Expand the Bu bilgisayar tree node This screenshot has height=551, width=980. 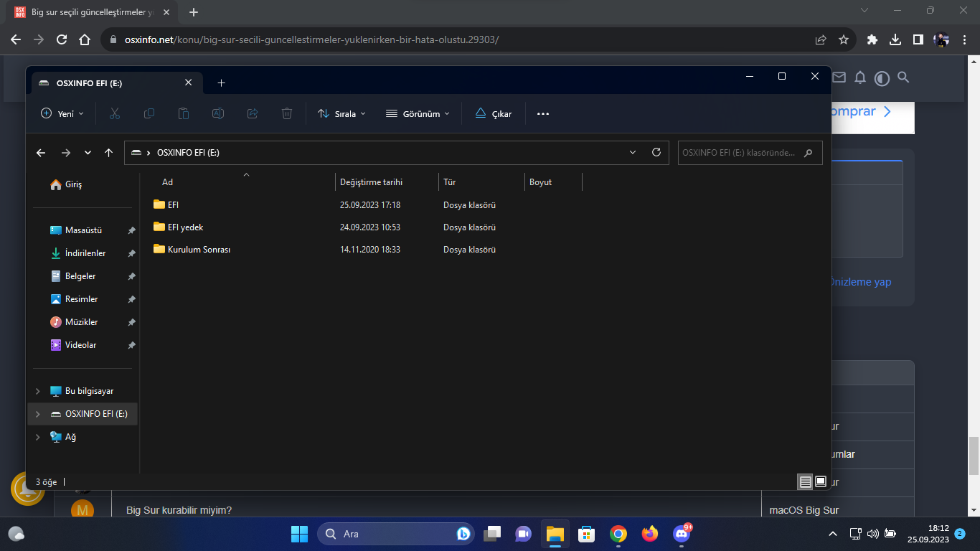[x=38, y=391]
